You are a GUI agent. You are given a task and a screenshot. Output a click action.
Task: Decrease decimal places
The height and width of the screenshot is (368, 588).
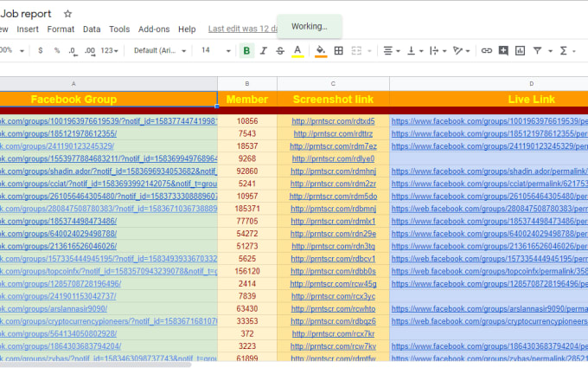(x=73, y=51)
